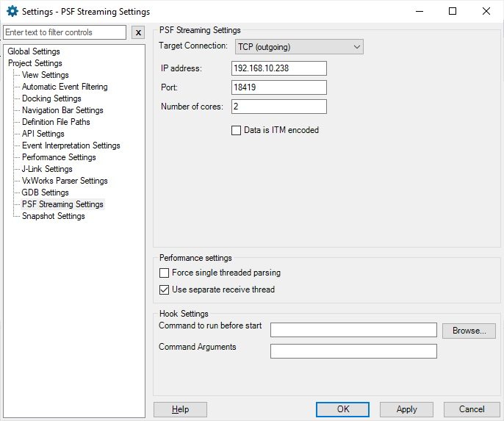Open View Settings page

(45, 75)
